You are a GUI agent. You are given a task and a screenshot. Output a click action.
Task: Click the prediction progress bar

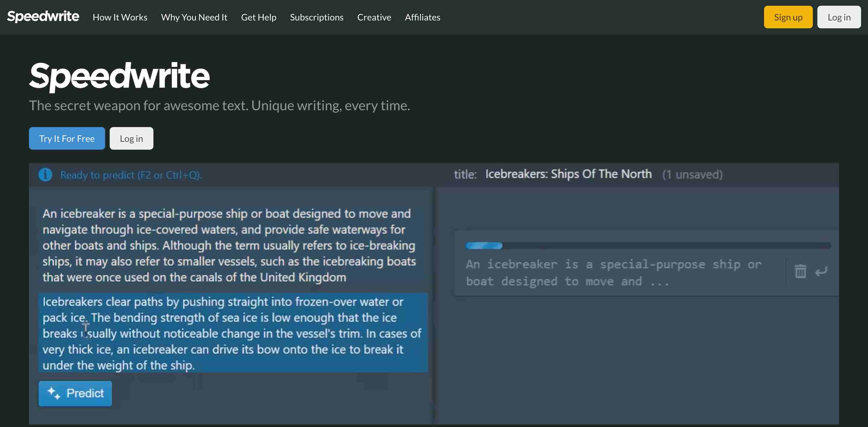coord(648,246)
